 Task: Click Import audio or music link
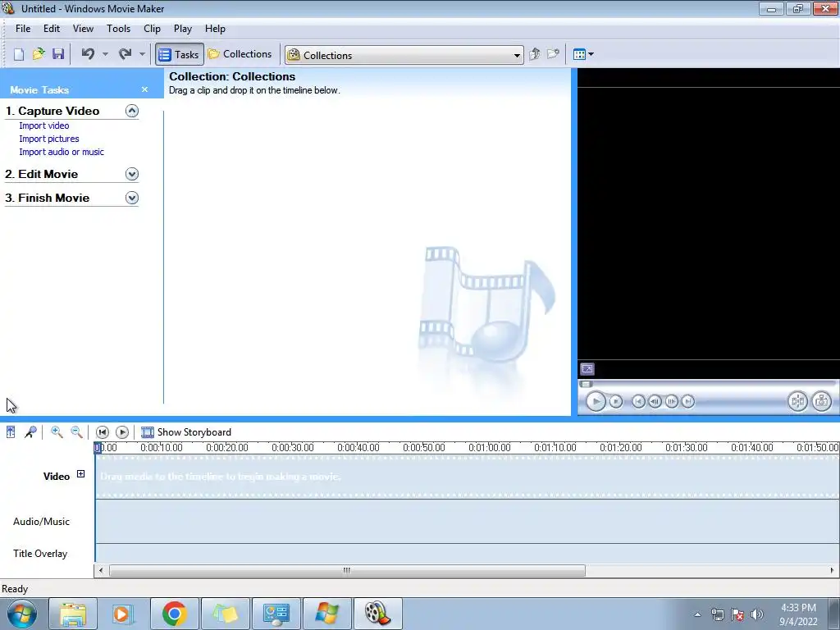click(x=62, y=152)
